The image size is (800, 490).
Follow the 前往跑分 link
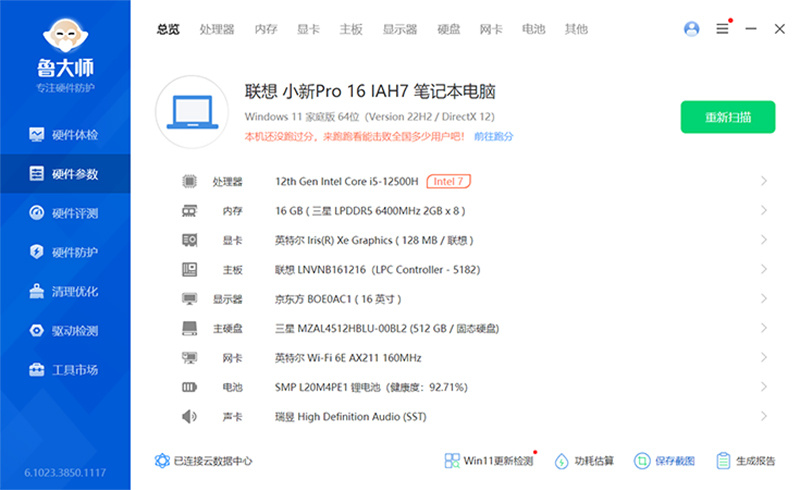[x=493, y=136]
